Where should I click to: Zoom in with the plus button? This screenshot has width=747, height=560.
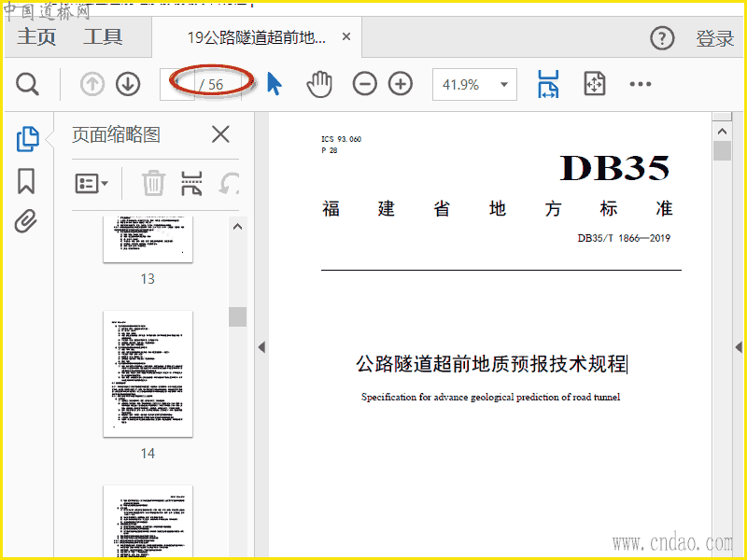point(401,84)
